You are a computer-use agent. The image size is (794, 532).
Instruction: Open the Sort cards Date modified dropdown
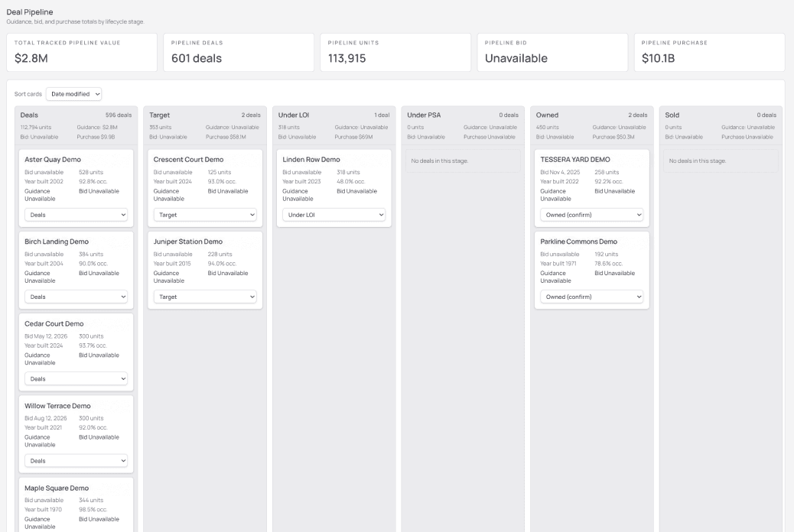[74, 94]
